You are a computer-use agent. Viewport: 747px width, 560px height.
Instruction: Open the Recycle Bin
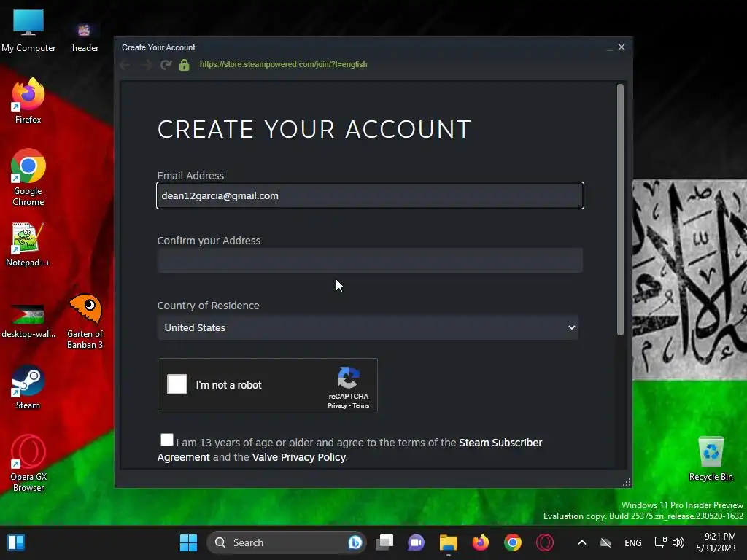coord(711,458)
